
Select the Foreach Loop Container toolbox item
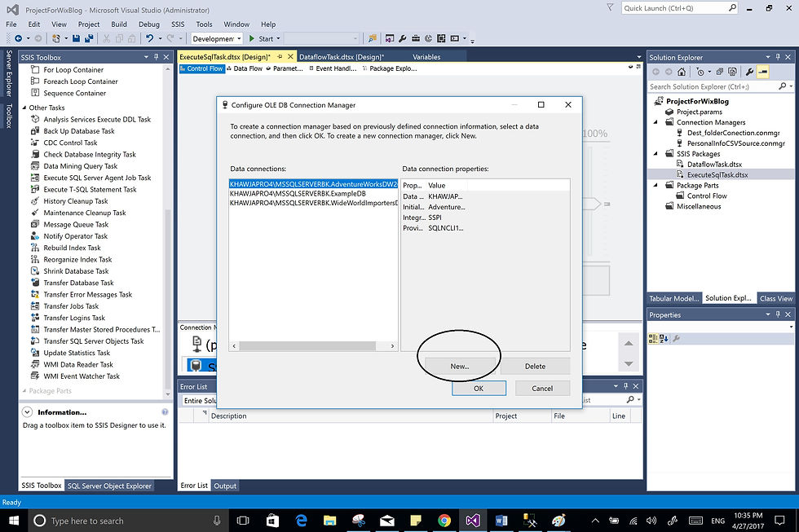coord(81,81)
